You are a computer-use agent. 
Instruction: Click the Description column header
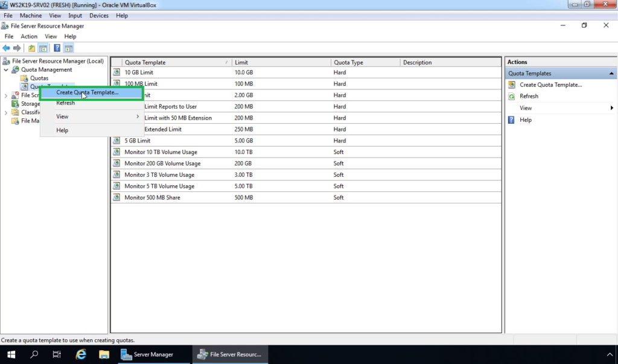[450, 62]
